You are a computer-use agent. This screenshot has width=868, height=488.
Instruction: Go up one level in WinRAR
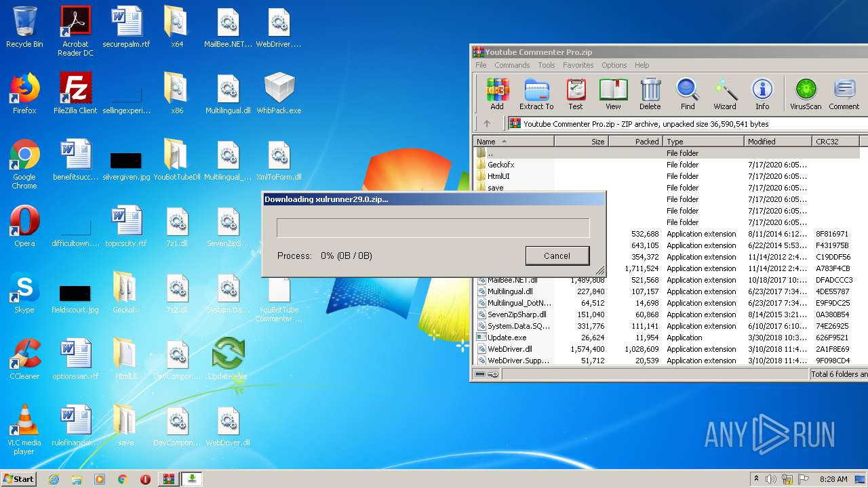[486, 123]
